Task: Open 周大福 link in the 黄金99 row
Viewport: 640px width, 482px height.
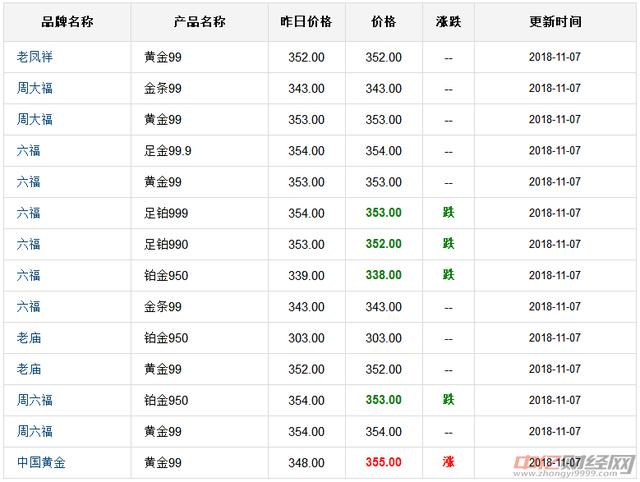Action: tap(35, 120)
